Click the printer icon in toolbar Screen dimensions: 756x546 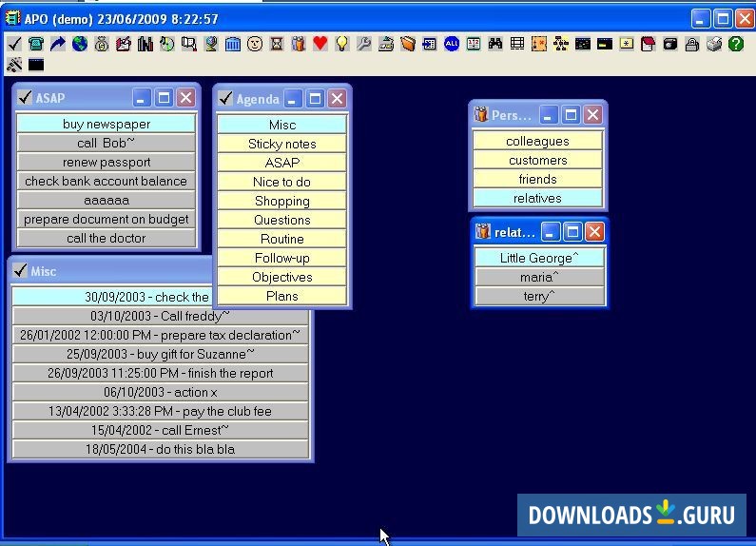[x=713, y=44]
